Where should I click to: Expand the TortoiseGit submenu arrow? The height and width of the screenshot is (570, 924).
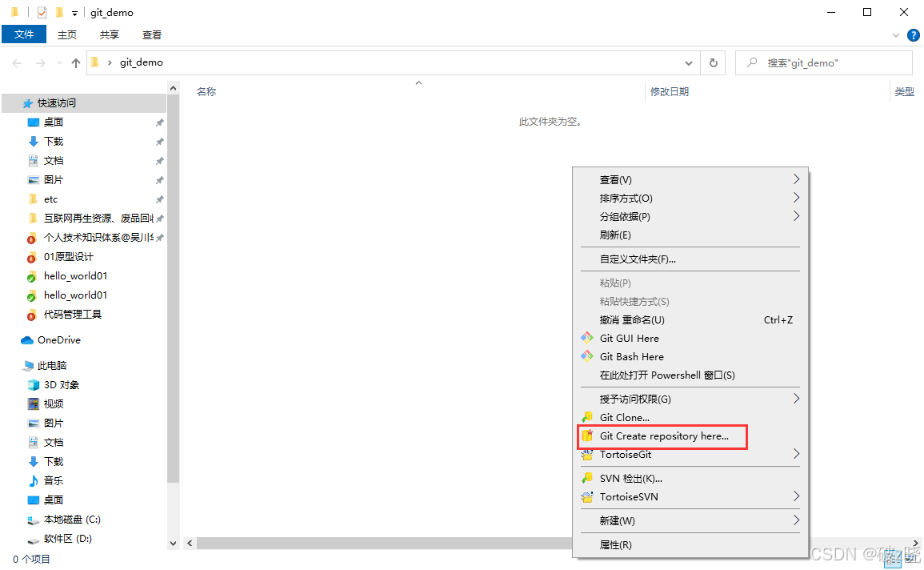(796, 454)
